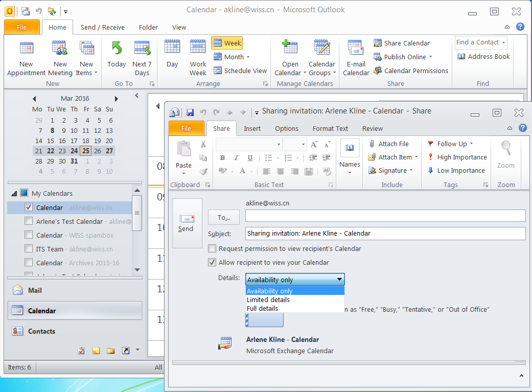Click the Paste icon in Share window

(x=184, y=149)
